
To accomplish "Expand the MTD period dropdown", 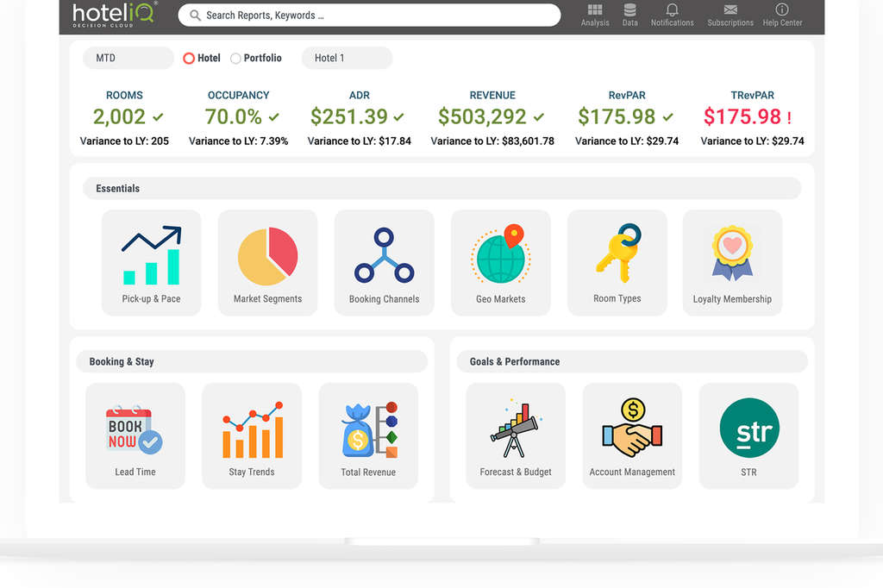I will pyautogui.click(x=128, y=59).
